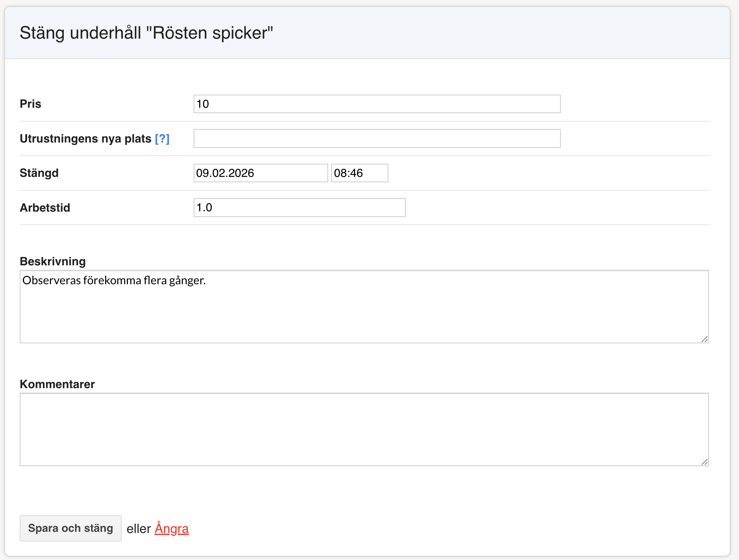Click the word eller beside the save button
The width and height of the screenshot is (739, 560).
click(x=138, y=529)
